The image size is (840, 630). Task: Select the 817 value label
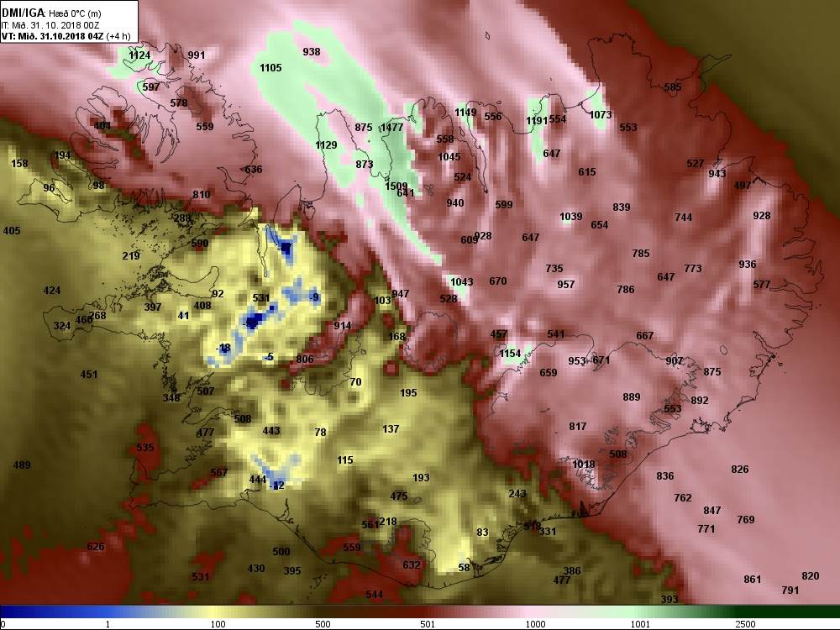(578, 427)
